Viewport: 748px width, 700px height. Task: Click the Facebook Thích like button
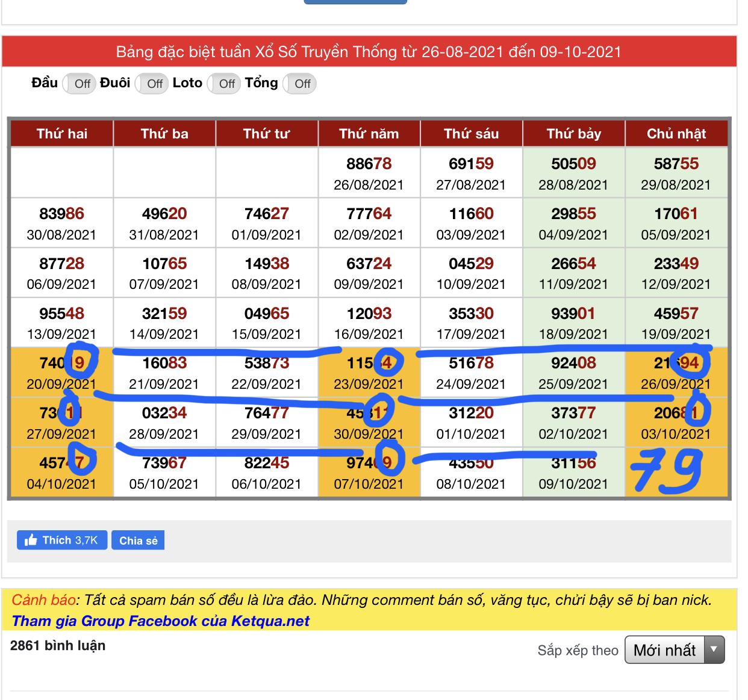pyautogui.click(x=62, y=540)
